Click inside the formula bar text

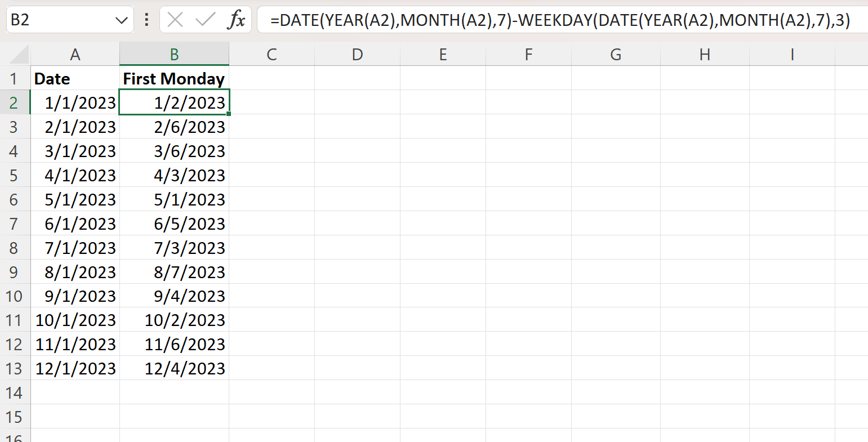[562, 20]
